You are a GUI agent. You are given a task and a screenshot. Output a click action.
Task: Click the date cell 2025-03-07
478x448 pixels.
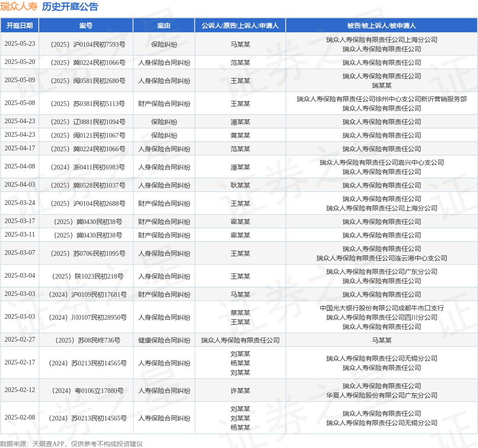pyautogui.click(x=20, y=252)
